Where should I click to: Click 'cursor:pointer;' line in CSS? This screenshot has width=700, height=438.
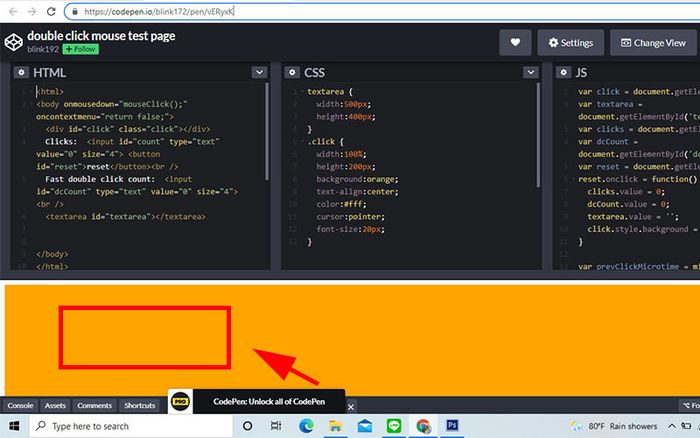350,217
